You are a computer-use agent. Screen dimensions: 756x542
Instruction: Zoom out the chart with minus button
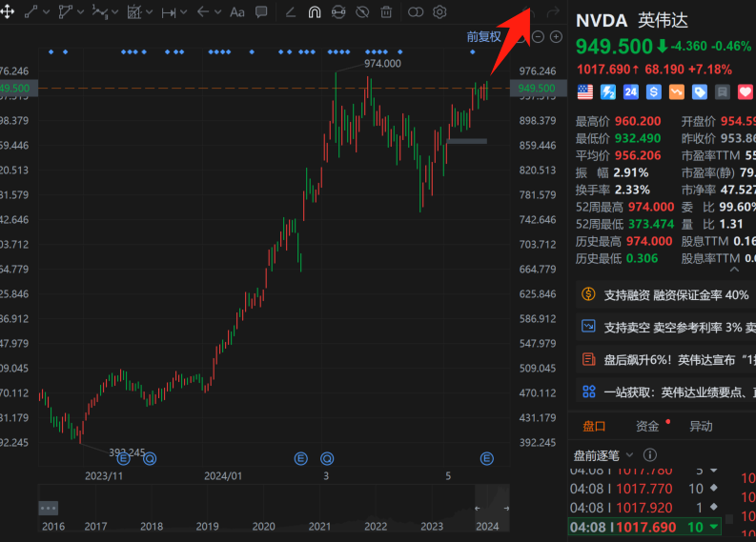(x=538, y=37)
